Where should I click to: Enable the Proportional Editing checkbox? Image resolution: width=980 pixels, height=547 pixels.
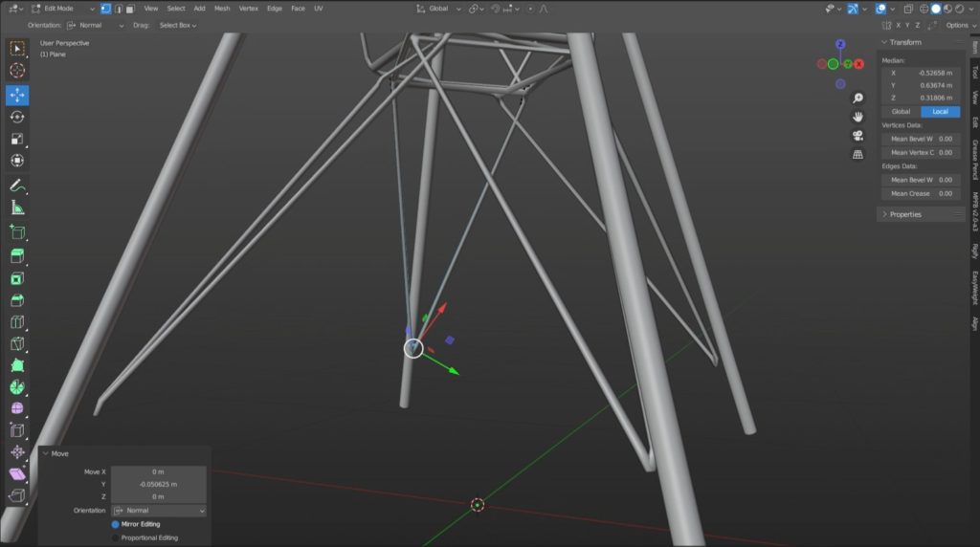[116, 537]
